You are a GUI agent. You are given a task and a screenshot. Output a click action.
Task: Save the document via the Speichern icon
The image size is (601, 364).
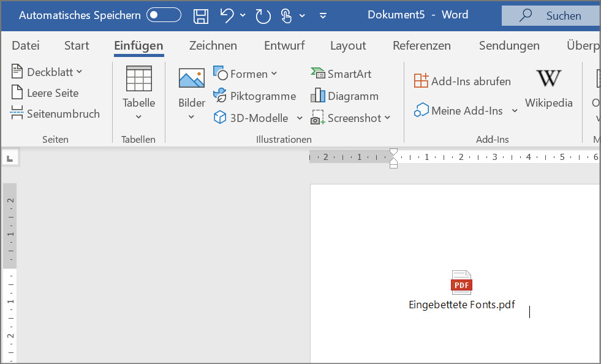[200, 16]
